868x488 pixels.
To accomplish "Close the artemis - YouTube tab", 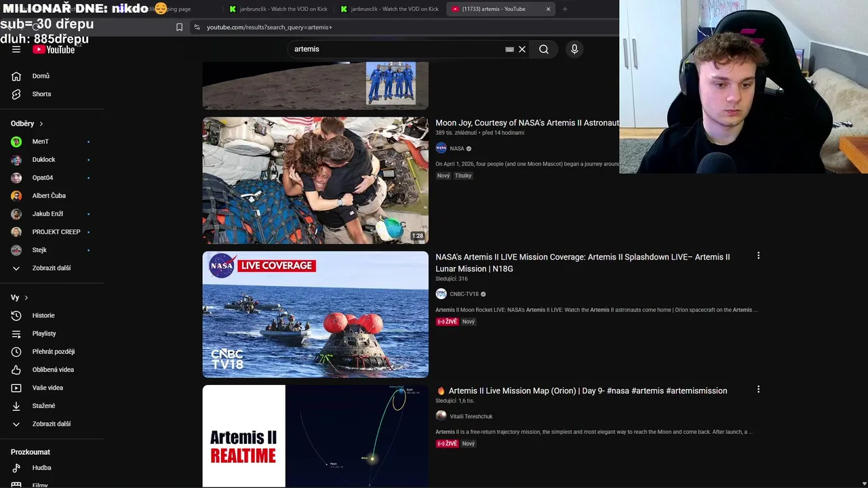I will click(548, 9).
